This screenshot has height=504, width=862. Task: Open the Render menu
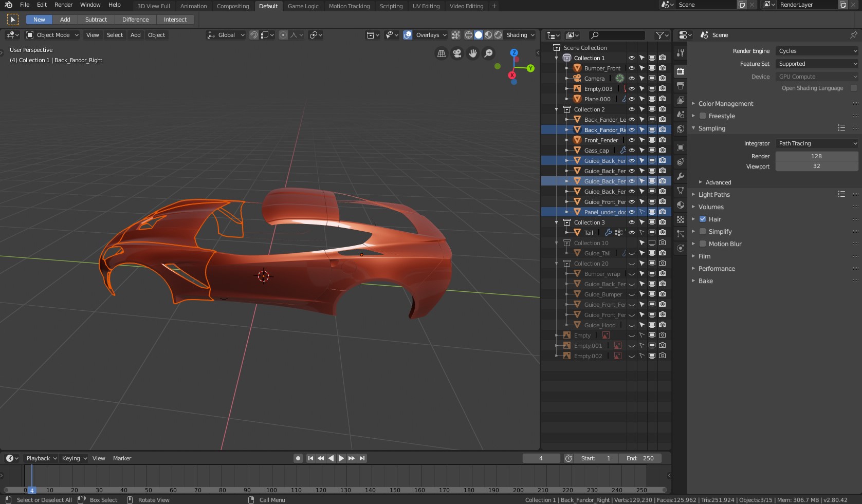[63, 5]
